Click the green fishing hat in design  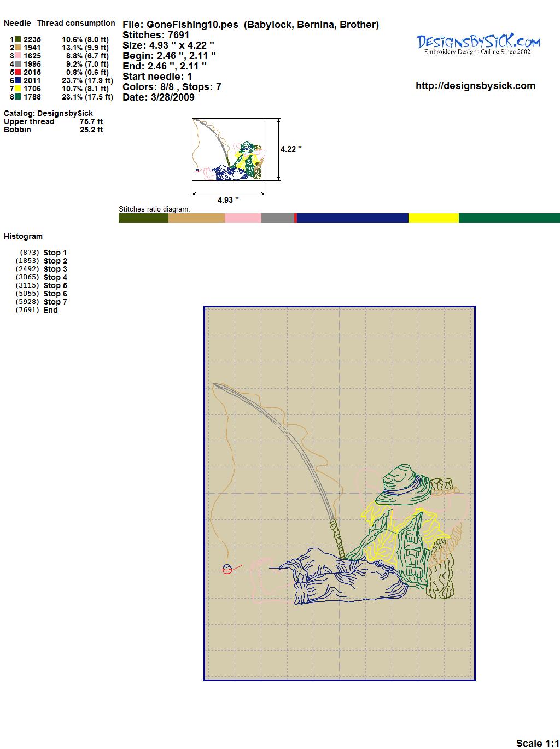[x=406, y=485]
